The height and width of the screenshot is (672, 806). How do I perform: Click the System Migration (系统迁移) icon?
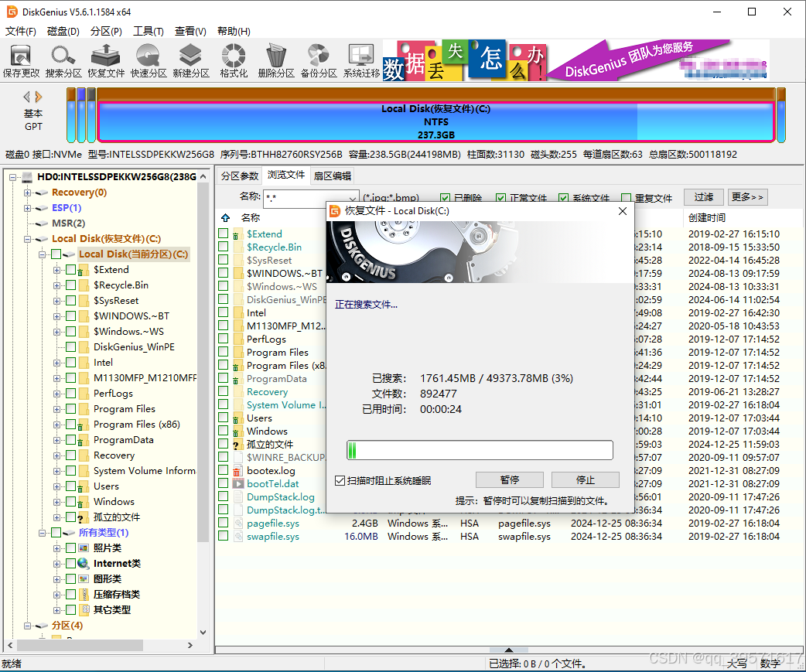coord(361,60)
